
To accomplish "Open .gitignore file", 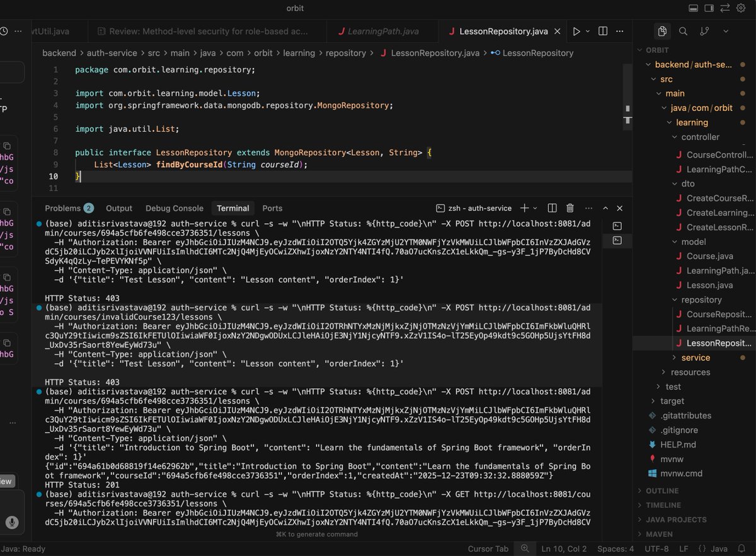I will tap(679, 430).
